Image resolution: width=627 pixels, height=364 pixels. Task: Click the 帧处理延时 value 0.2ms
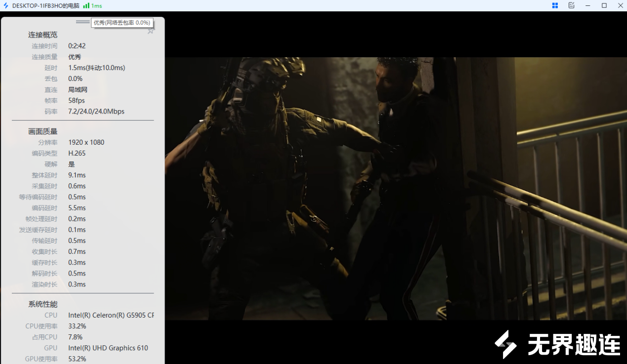pos(77,218)
